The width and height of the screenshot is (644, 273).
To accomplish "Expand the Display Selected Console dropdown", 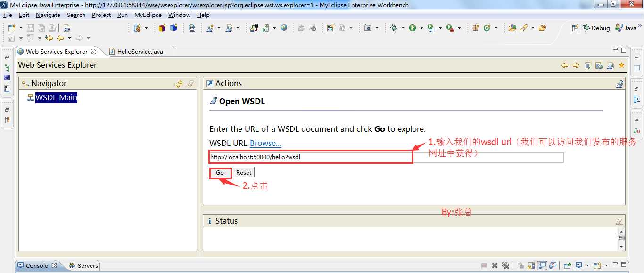I will [587, 266].
